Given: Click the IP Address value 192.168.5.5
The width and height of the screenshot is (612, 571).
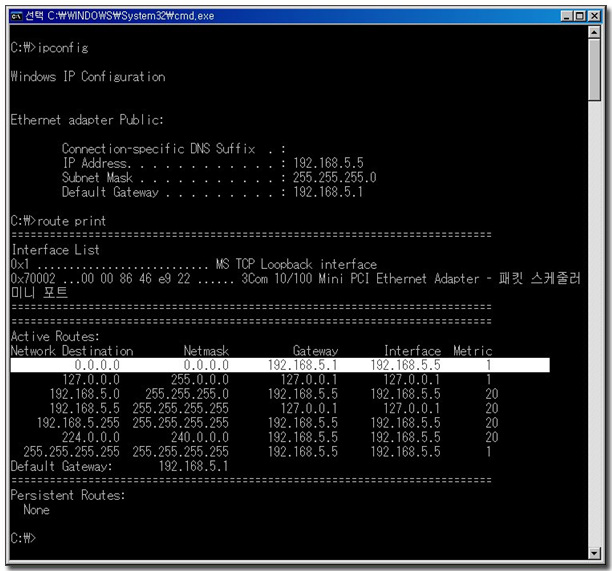Looking at the screenshot, I should click(328, 163).
